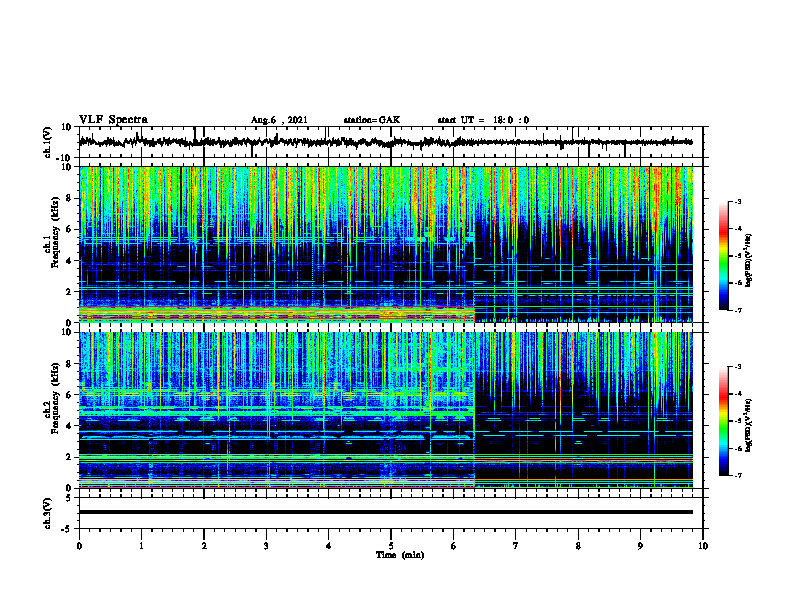
Task: Click the ch.2 spectrogram color scale bar
Action: pos(723,421)
